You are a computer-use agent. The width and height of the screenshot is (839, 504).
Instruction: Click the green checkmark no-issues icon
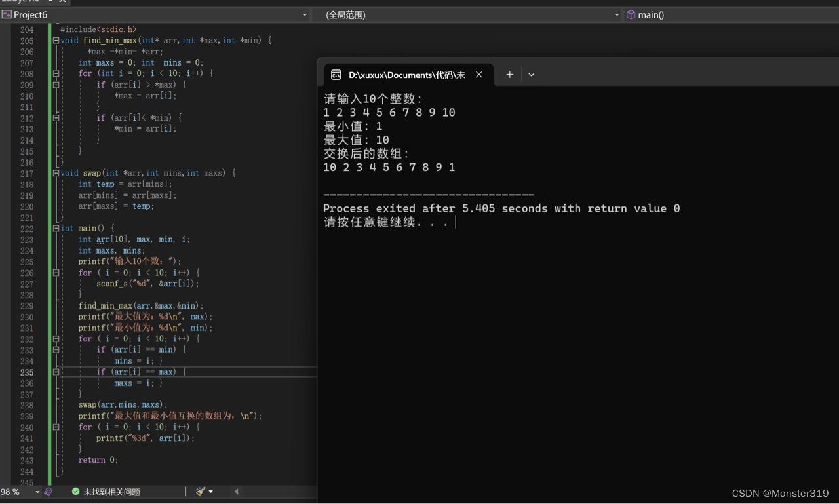point(75,492)
